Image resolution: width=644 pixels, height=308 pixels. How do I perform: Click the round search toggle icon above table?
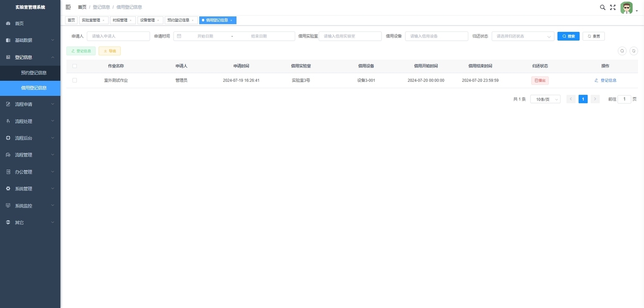click(622, 51)
